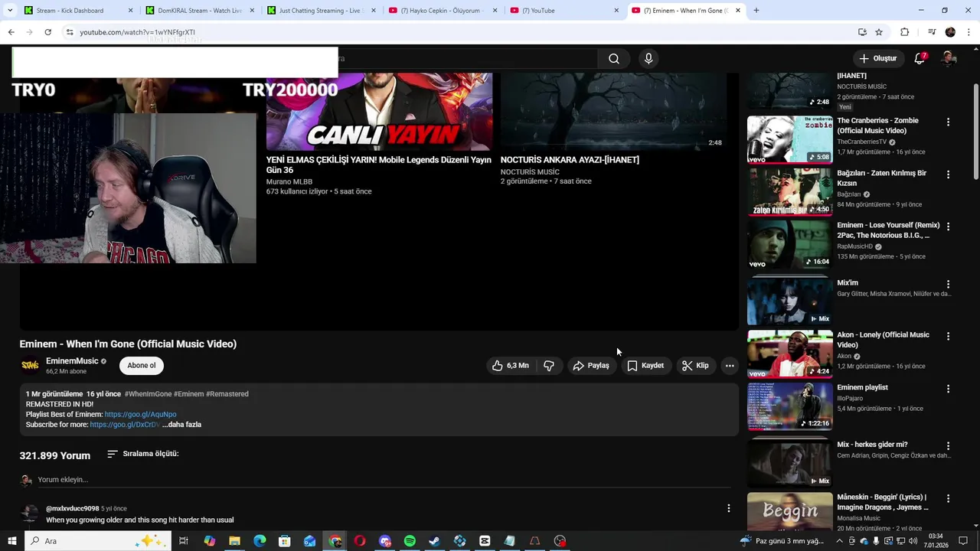This screenshot has height=551, width=980.
Task: Open options for Akon - Lonely video
Action: (x=948, y=336)
